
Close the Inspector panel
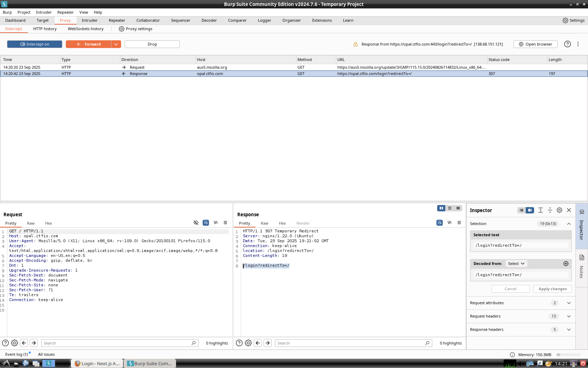click(569, 210)
